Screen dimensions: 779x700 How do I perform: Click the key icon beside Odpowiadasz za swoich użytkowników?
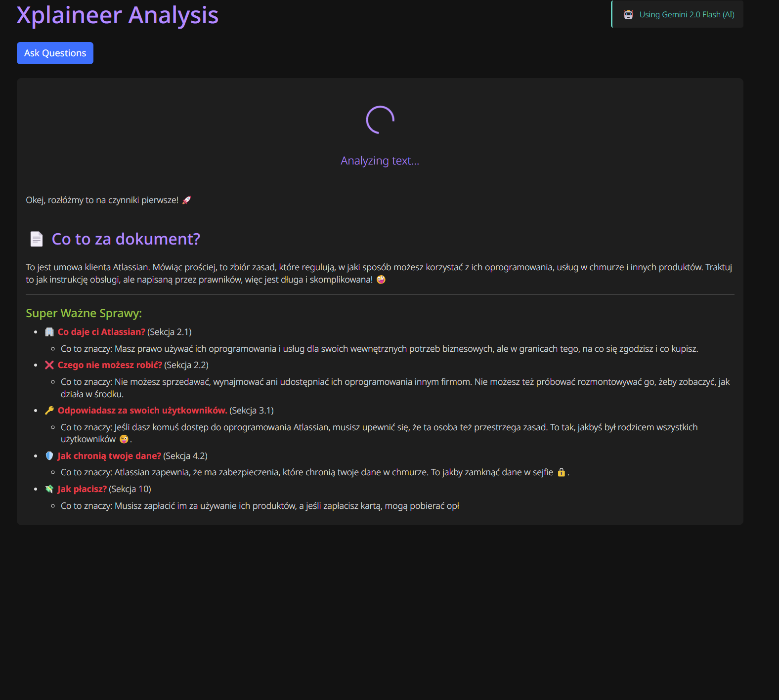(49, 411)
